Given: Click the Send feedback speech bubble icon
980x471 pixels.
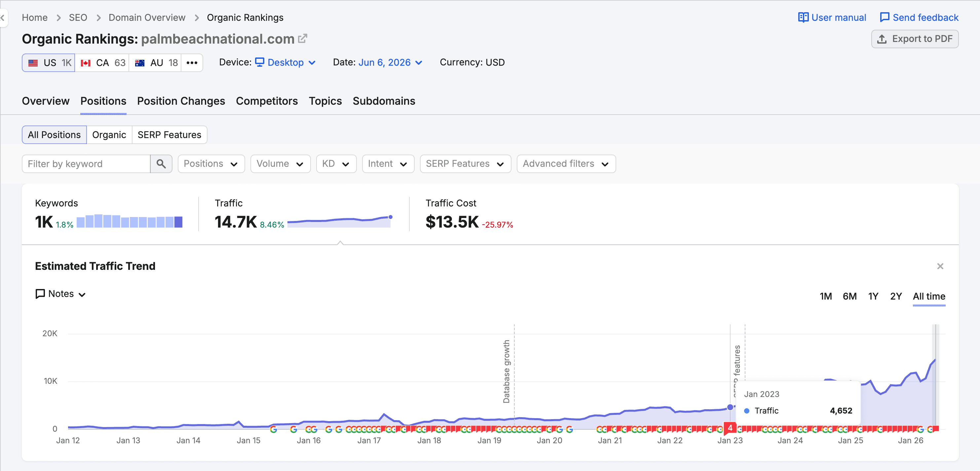Looking at the screenshot, I should point(885,18).
